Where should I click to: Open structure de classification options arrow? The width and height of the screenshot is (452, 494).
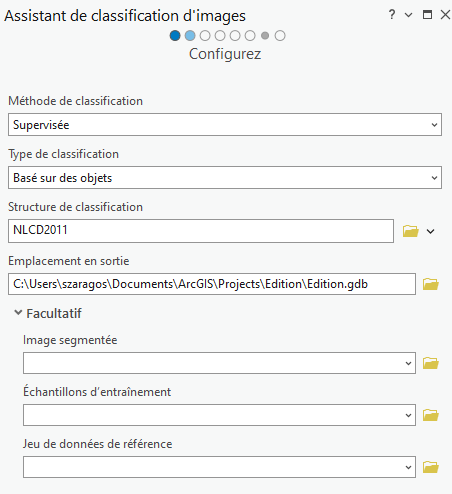[x=431, y=231]
